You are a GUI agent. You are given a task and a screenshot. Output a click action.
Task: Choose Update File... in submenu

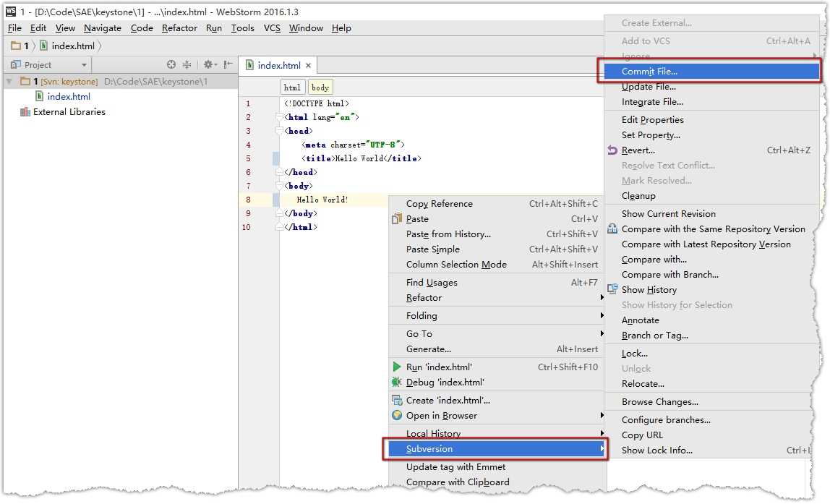coord(711,86)
